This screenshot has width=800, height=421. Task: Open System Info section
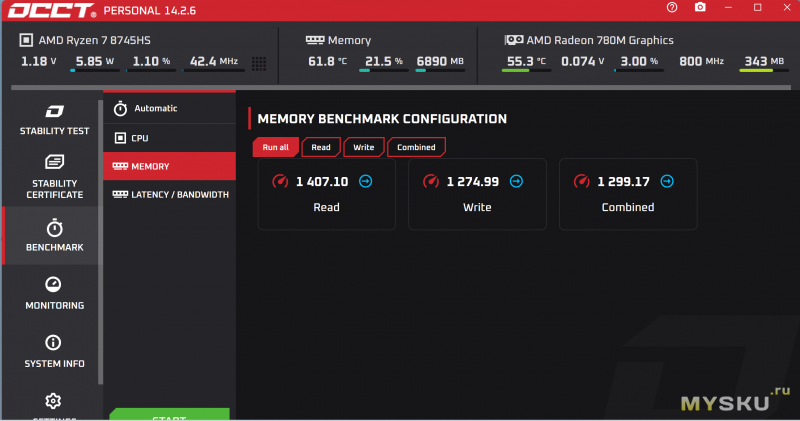pos(55,351)
